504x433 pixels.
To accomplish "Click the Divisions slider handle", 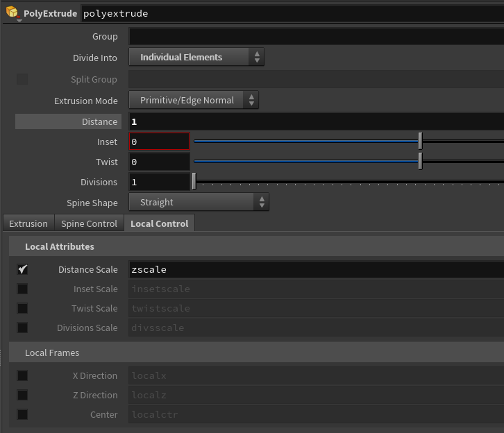I will point(194,182).
